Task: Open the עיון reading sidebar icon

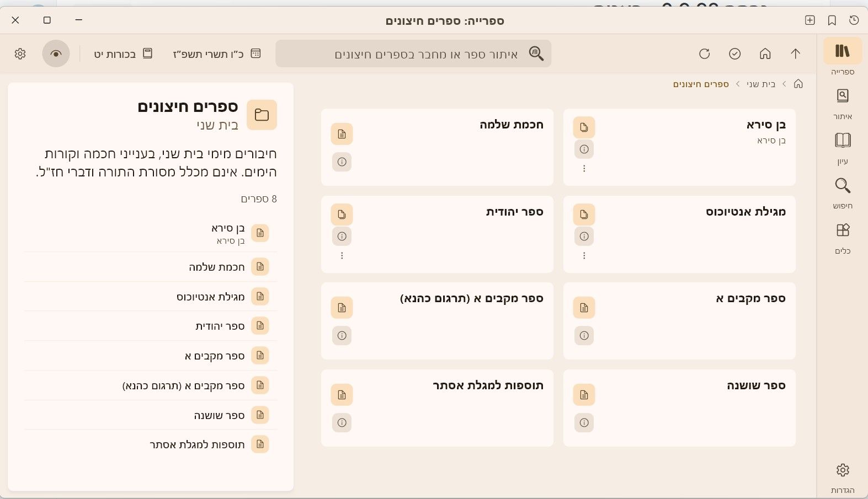Action: (842, 147)
